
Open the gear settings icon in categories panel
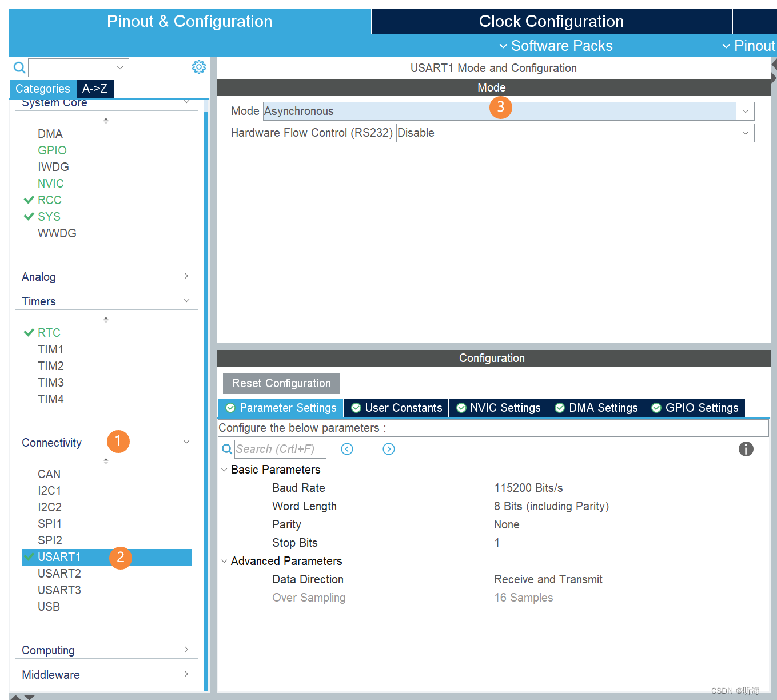coord(198,67)
